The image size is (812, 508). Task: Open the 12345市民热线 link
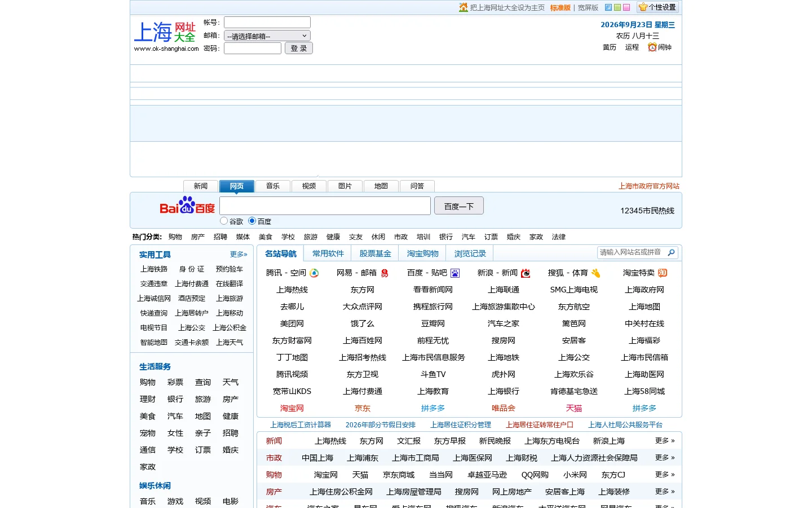click(x=647, y=211)
